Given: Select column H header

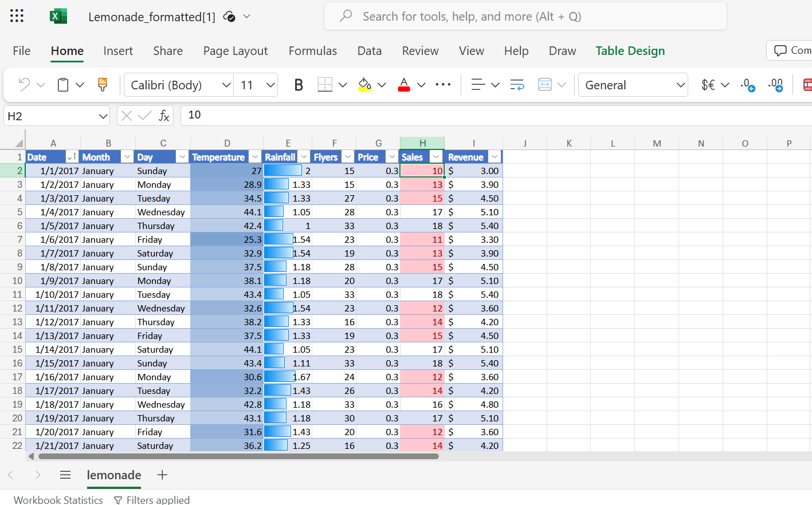Looking at the screenshot, I should coord(422,143).
